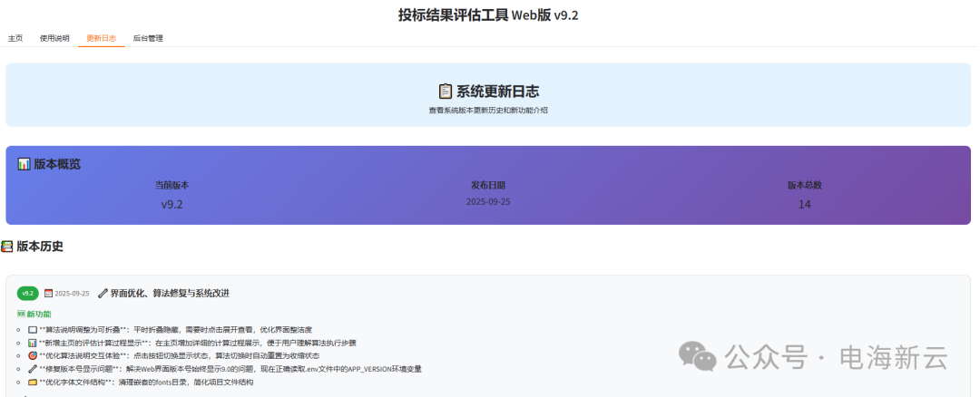Click the folder icon on 优化字体文件结构 item
Screen dimensions: 980x397
pyautogui.click(x=33, y=382)
